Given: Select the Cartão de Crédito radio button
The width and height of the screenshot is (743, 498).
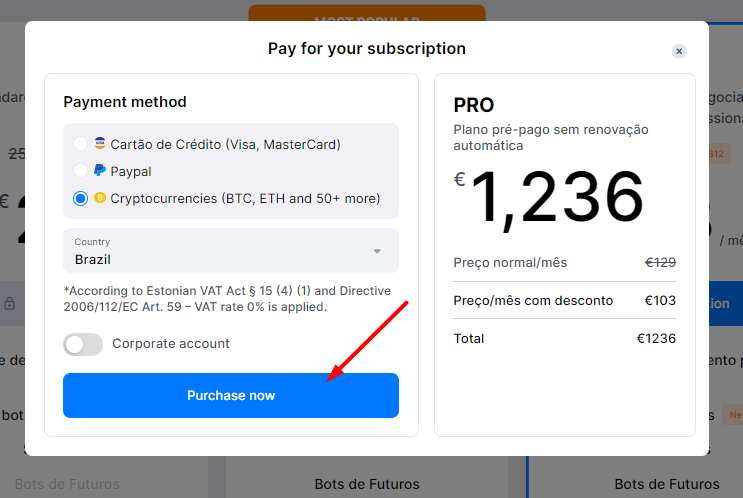Looking at the screenshot, I should (81, 144).
